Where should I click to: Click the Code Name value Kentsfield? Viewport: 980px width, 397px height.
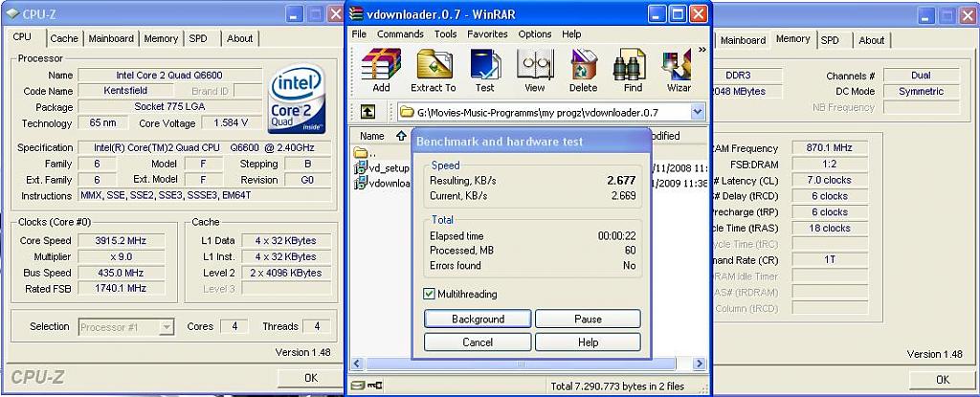coord(125,91)
